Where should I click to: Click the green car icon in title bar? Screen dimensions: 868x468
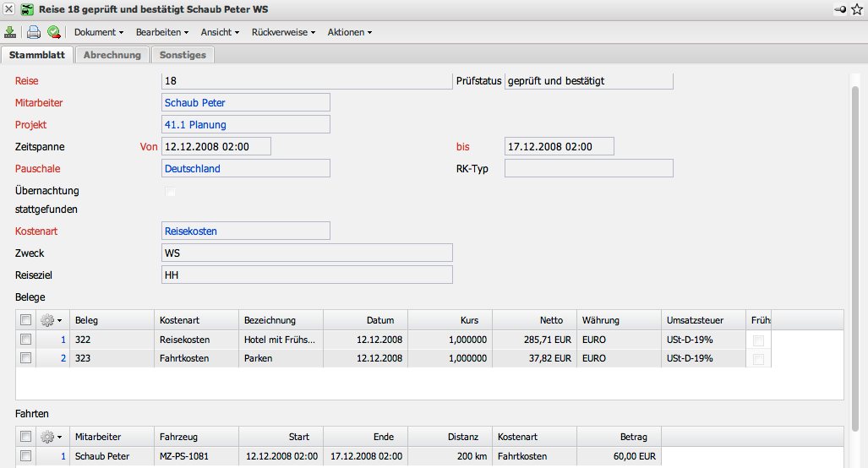tap(28, 8)
